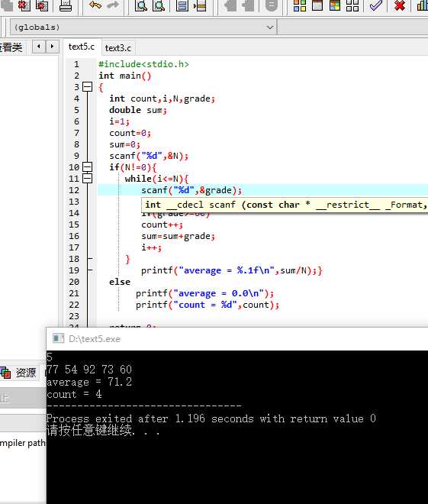This screenshot has width=428, height=504.
Task: Click the 'i=1;' statement
Action: pos(119,121)
